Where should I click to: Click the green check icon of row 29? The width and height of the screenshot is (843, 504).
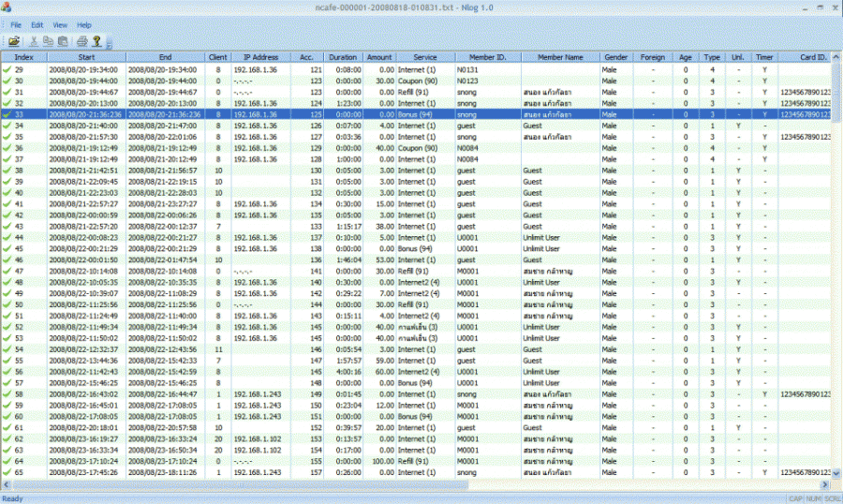click(x=7, y=69)
